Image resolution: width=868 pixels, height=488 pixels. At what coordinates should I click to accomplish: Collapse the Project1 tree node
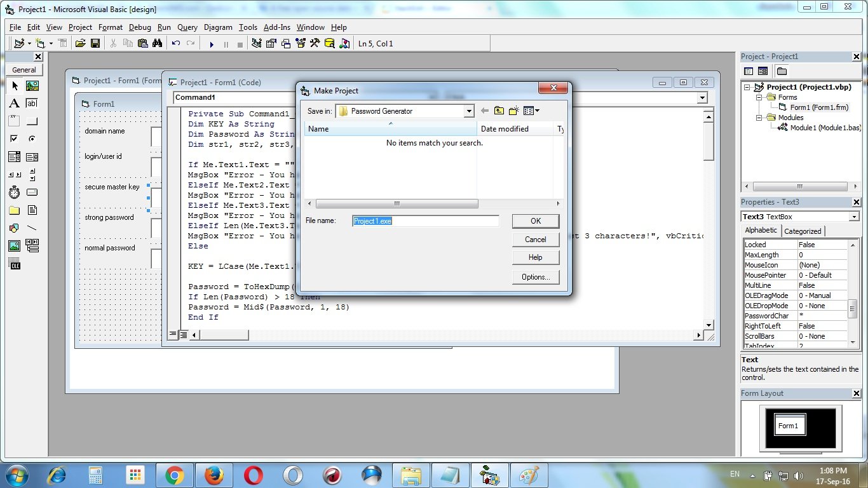click(x=748, y=87)
